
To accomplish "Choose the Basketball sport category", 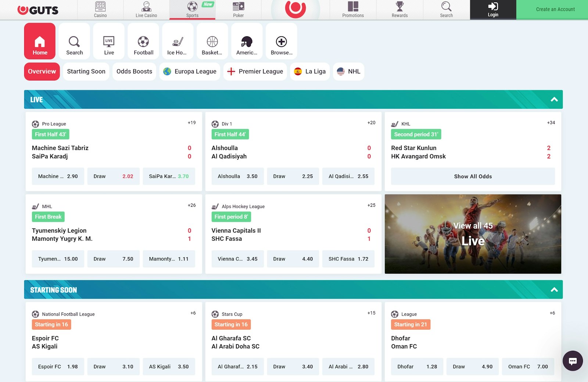I will 212,41.
